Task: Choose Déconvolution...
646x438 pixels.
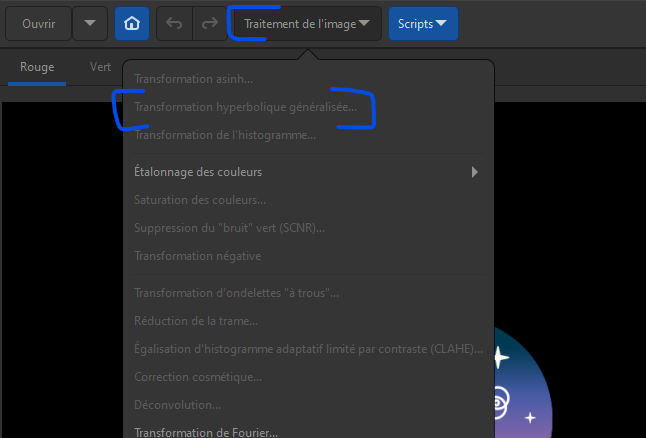Action: click(308, 405)
